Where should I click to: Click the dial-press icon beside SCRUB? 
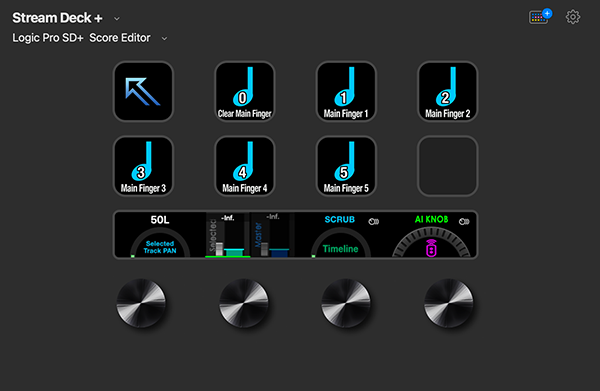click(x=373, y=222)
